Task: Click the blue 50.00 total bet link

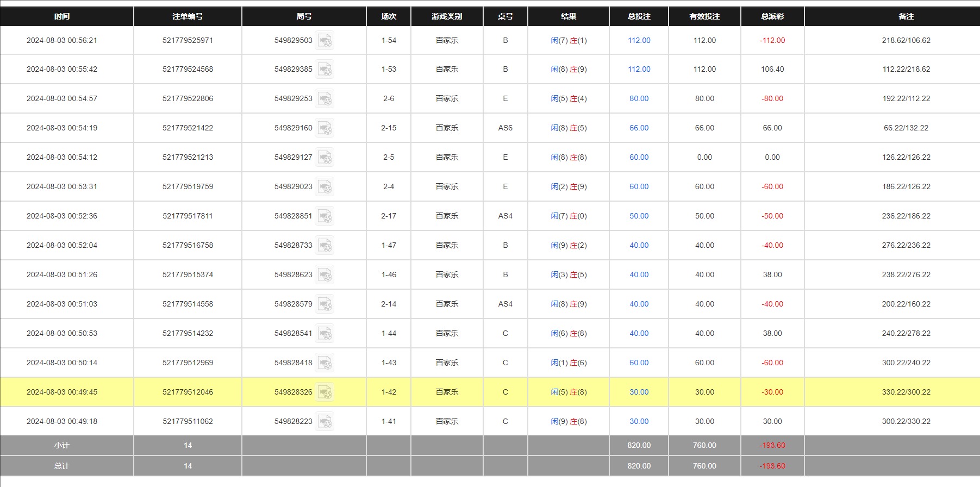Action: tap(639, 216)
